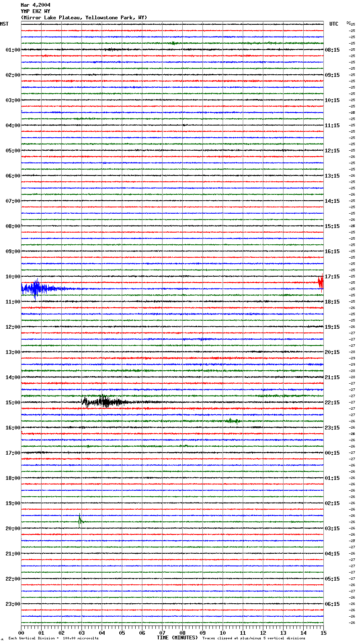Click the "10" minute tick on bottom axis
Screen dimensions: 357x644
point(223,633)
